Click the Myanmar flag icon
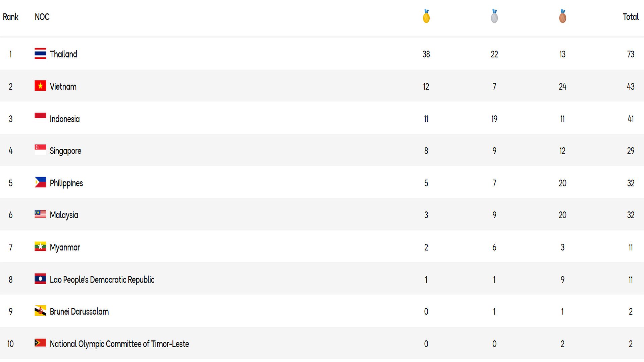 coord(40,247)
